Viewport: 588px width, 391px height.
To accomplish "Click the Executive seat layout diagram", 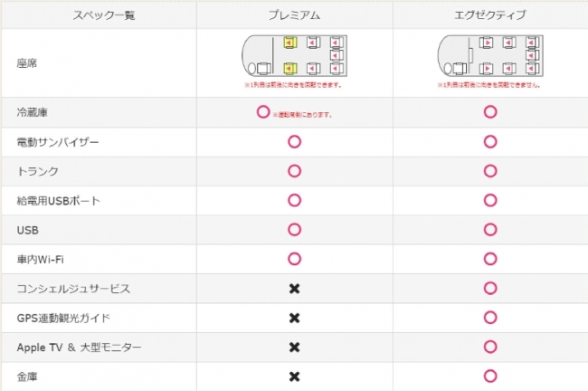I will [489, 55].
